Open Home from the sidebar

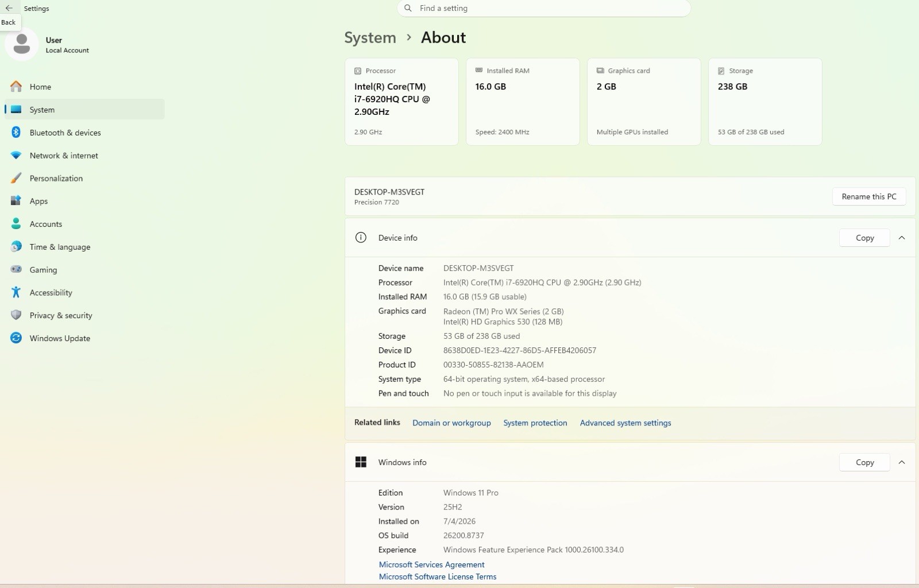tap(84, 87)
